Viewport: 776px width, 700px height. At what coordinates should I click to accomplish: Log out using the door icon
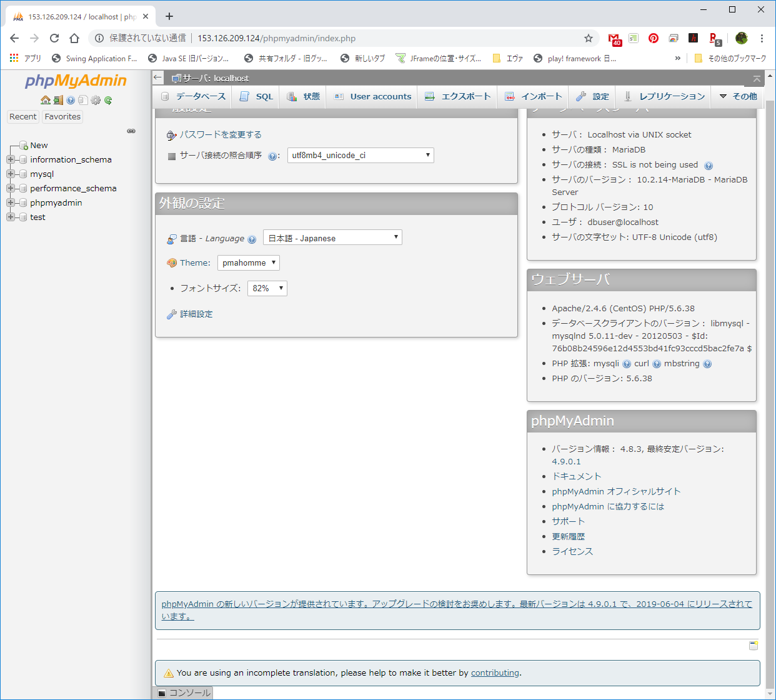click(x=58, y=100)
